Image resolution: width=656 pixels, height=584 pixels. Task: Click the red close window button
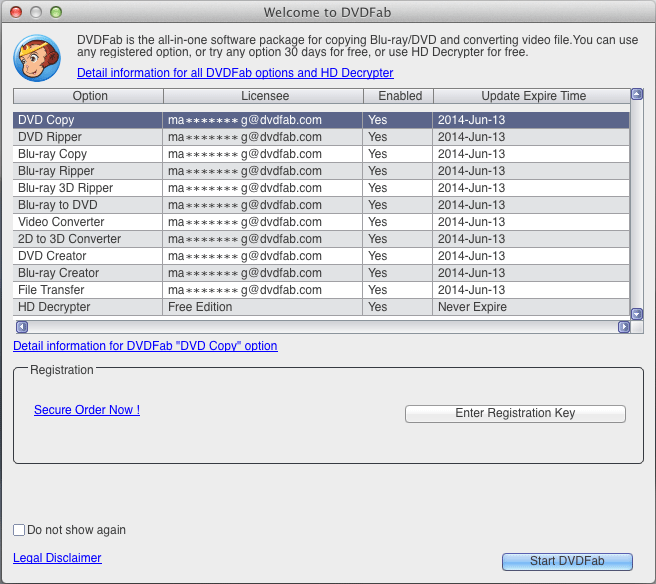click(x=16, y=12)
